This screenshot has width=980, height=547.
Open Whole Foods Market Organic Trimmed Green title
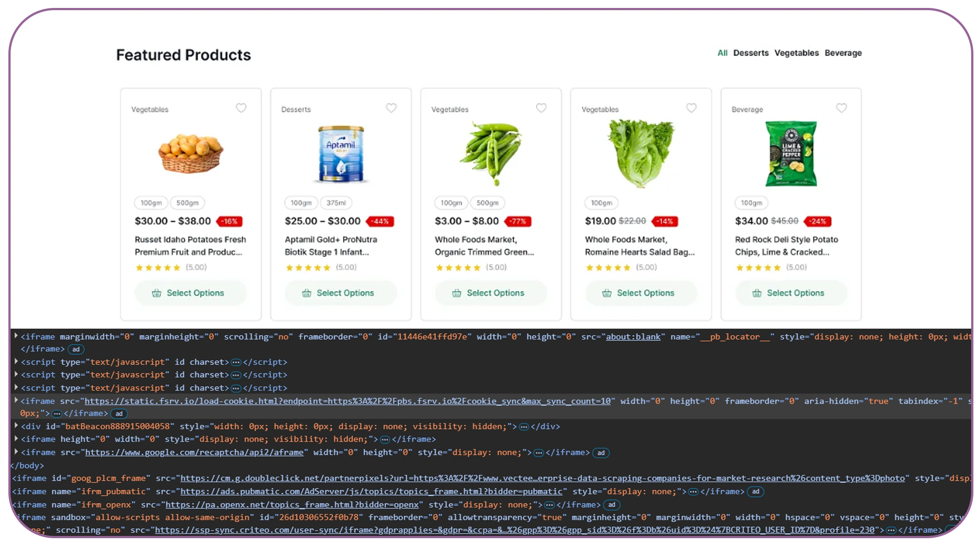coord(484,246)
